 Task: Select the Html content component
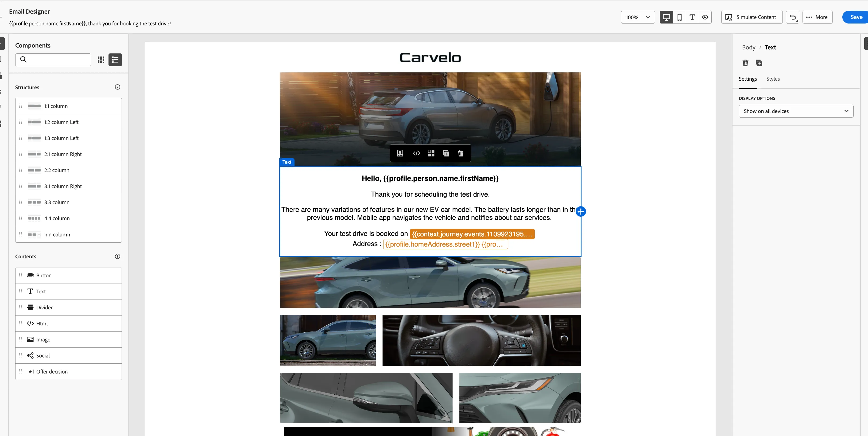[68, 324]
